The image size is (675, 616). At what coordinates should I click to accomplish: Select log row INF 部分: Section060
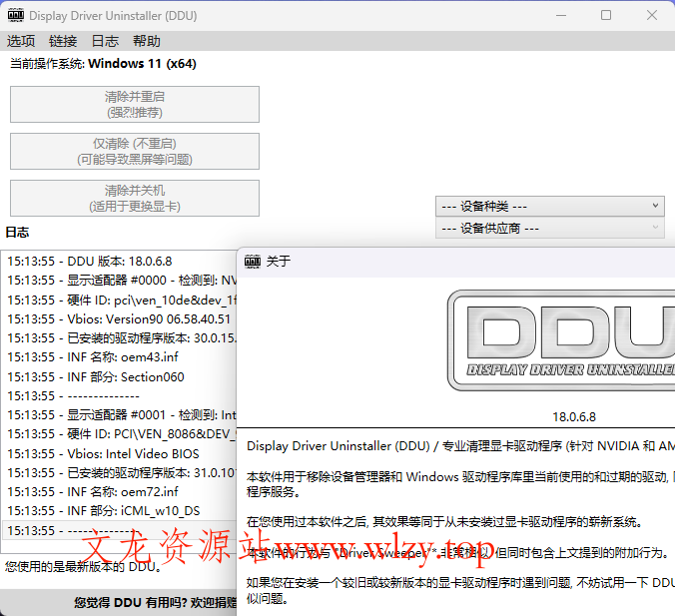pyautogui.click(x=120, y=377)
